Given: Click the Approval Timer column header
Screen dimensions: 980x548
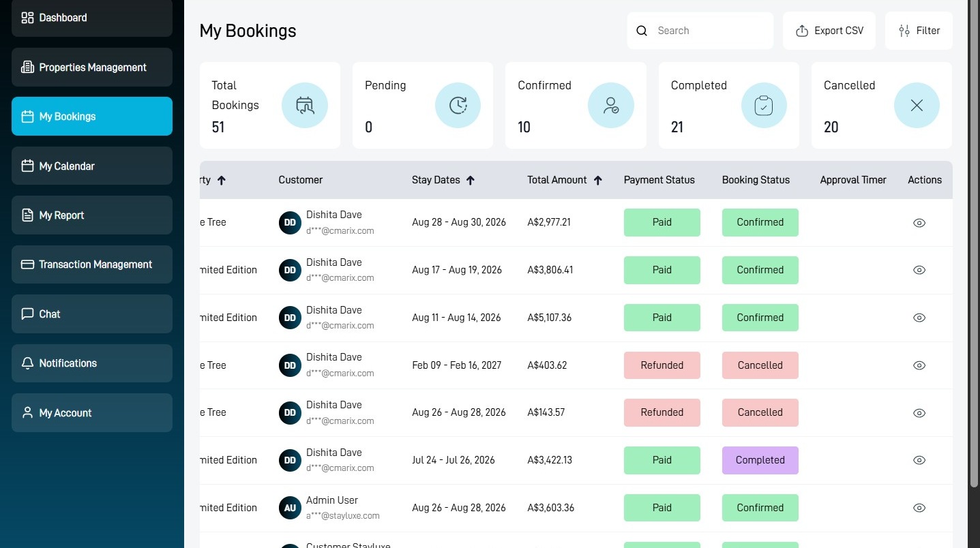Looking at the screenshot, I should point(853,180).
